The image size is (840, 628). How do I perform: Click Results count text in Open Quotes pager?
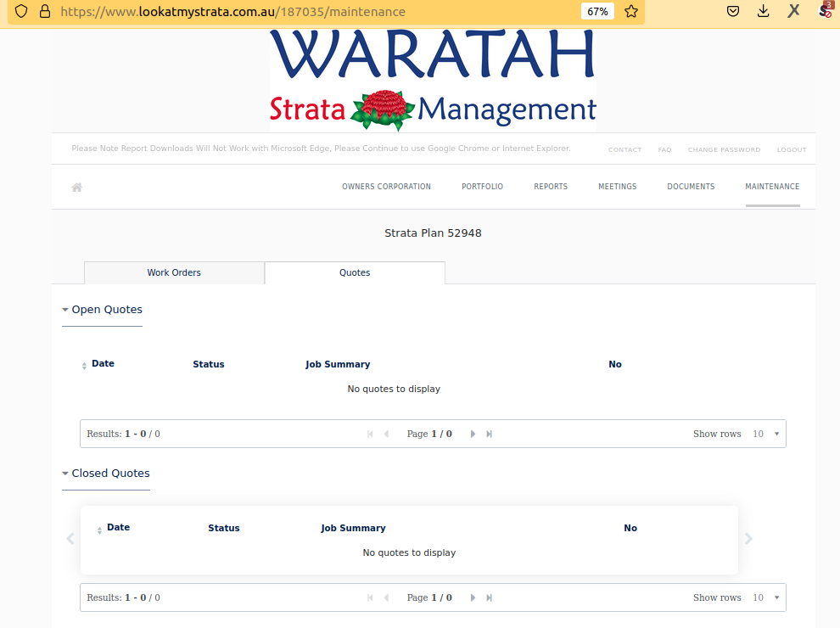(123, 434)
